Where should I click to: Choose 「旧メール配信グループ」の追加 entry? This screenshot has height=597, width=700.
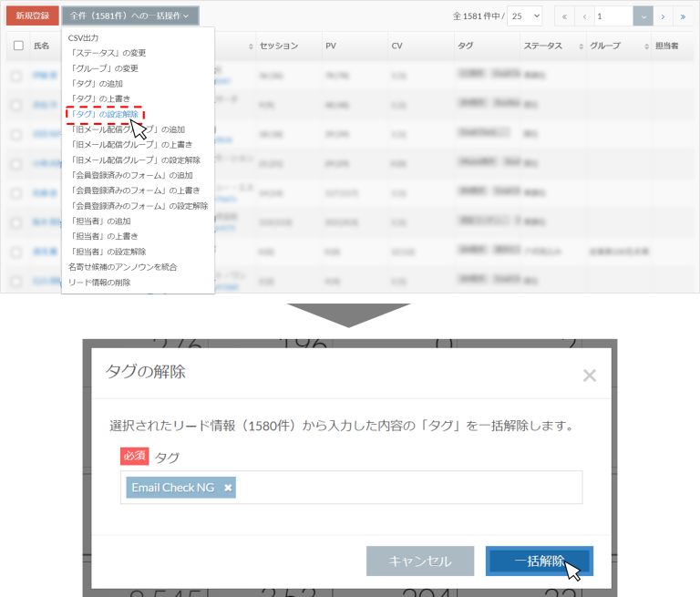coord(127,129)
